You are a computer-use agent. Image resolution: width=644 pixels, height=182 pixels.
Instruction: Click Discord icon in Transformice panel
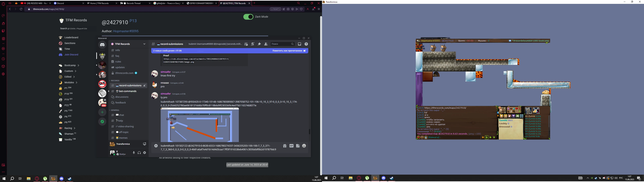[518, 116]
